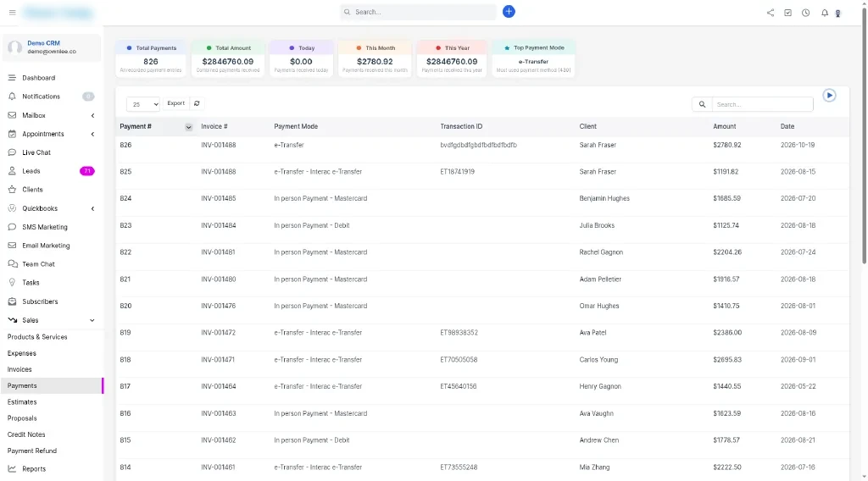Sort by Amount column header
The image size is (868, 481).
[x=724, y=127]
